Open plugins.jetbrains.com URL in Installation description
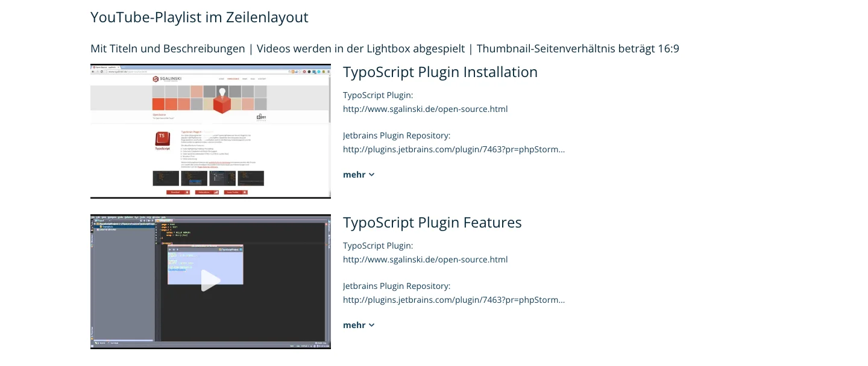 click(453, 149)
